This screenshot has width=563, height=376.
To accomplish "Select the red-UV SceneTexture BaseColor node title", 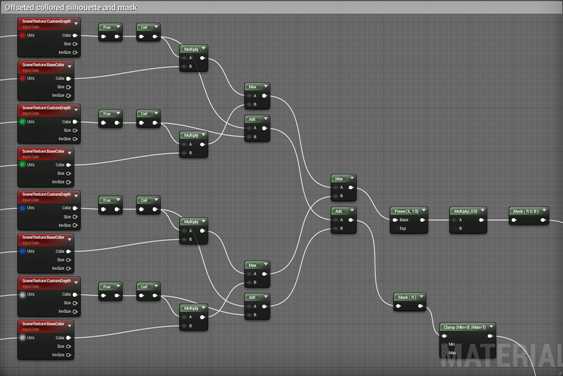I will point(43,65).
